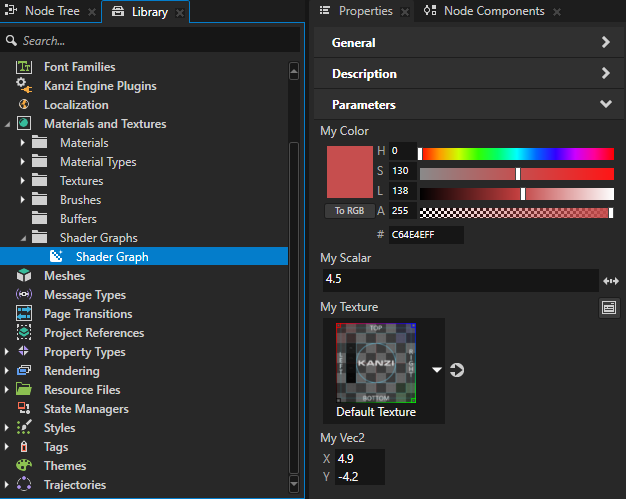Select the Meshes cube icon
The height and width of the screenshot is (499, 626).
coord(24,275)
